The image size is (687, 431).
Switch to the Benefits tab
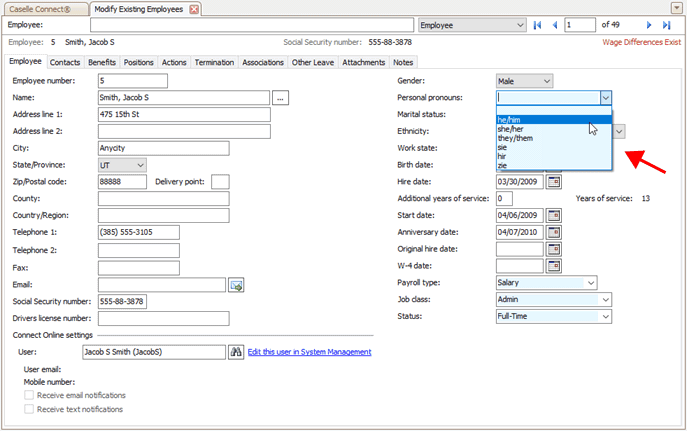[101, 62]
